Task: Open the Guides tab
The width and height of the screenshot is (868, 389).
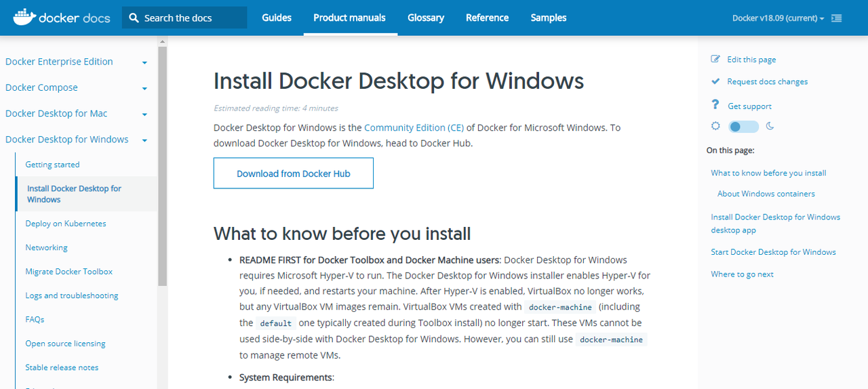Action: [x=277, y=18]
